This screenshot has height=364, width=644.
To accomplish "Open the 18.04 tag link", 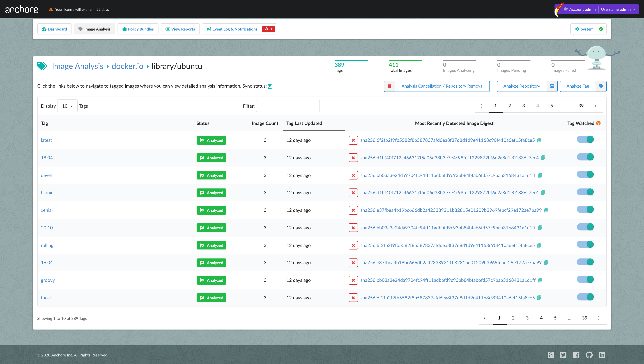I will pyautogui.click(x=47, y=158).
